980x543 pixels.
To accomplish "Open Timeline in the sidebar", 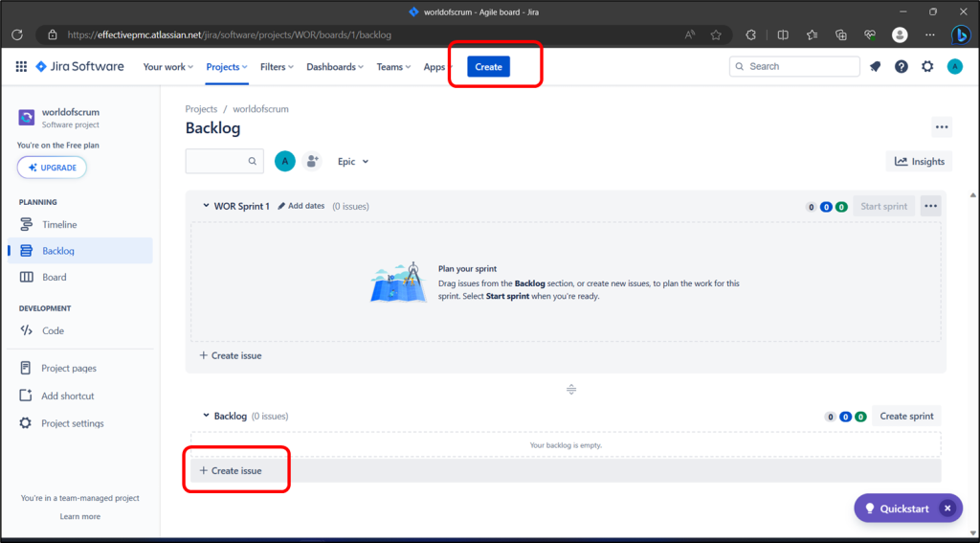I will (80, 225).
